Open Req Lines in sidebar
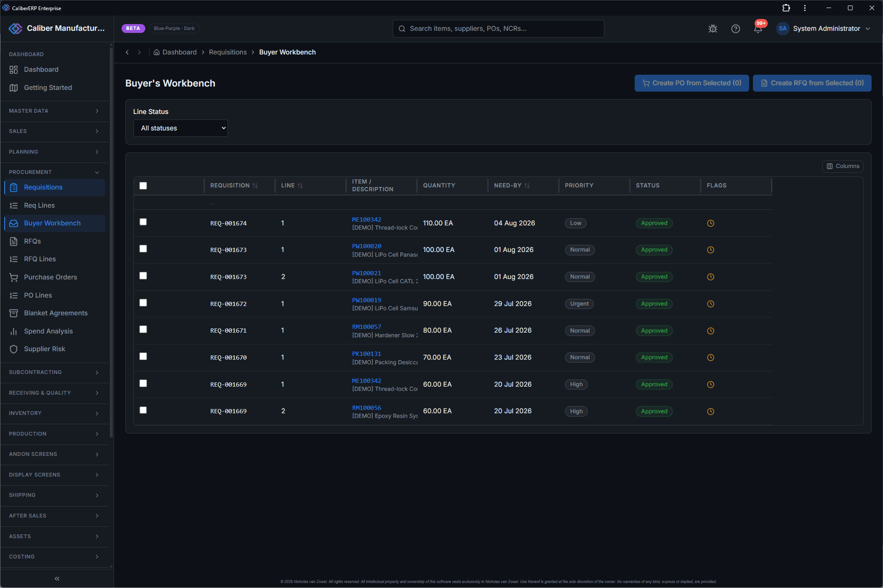The height and width of the screenshot is (588, 883). [55, 206]
